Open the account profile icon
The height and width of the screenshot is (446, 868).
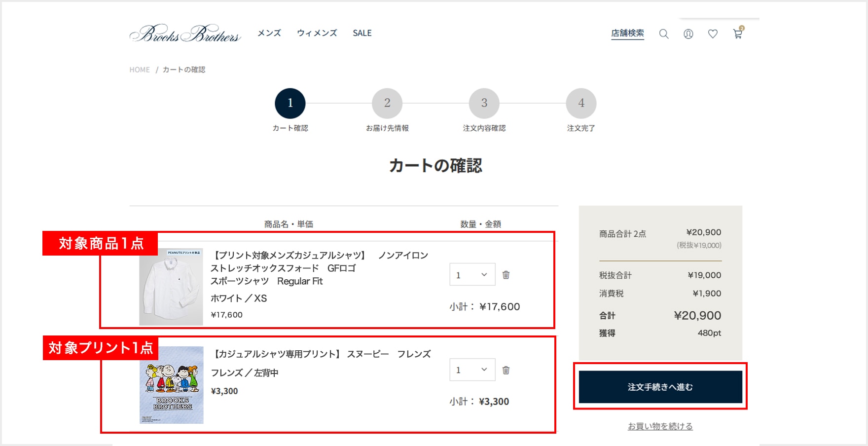[x=688, y=34]
